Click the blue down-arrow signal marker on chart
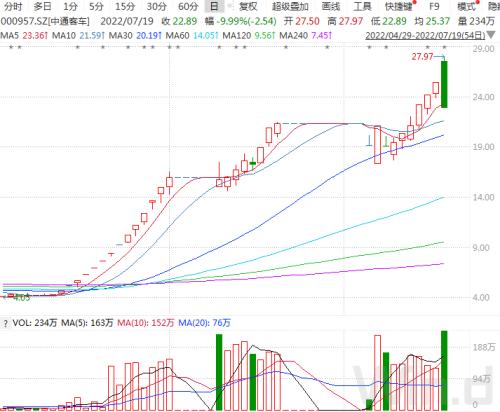This screenshot has height=412, width=500. (x=369, y=141)
